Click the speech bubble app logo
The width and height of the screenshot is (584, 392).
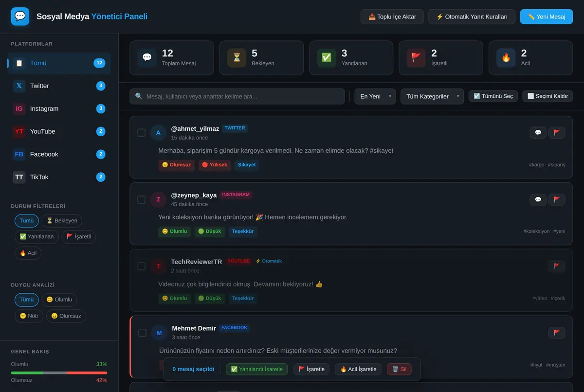coord(20,17)
